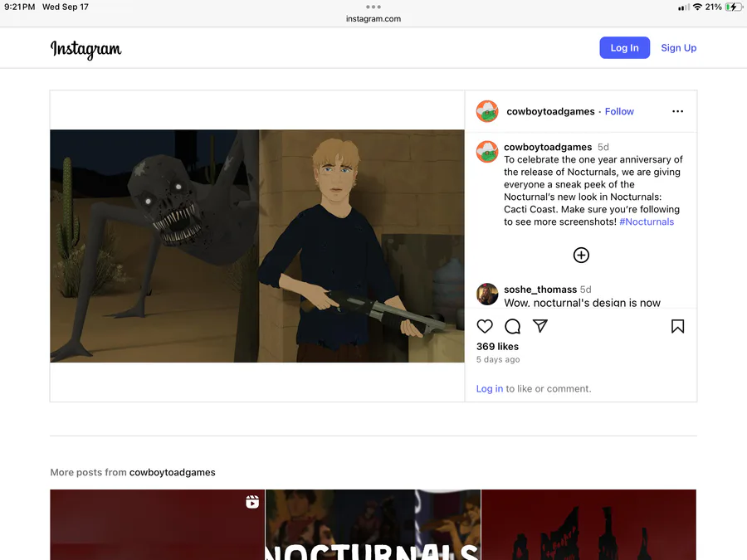The width and height of the screenshot is (747, 560).
Task: Like the post with heart icon
Action: click(x=485, y=326)
